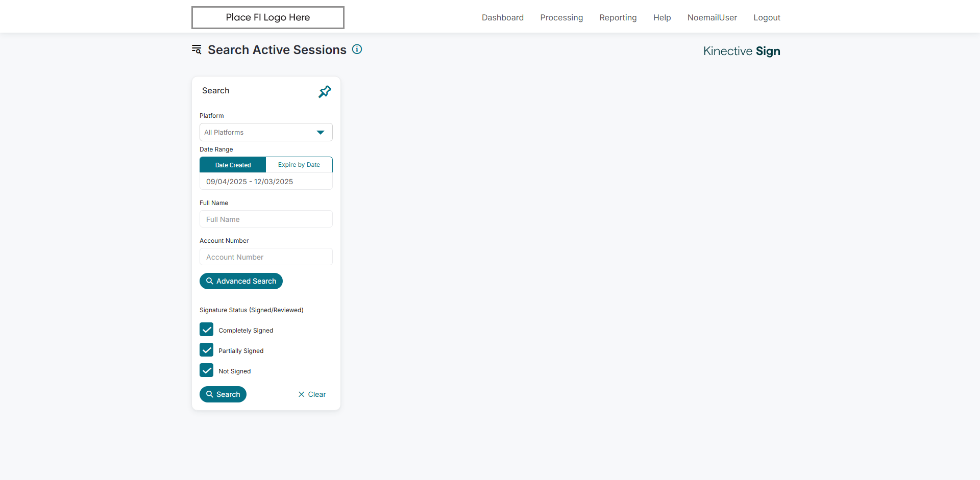Viewport: 980px width, 480px height.
Task: Click the Place FI Logo Here placeholder
Action: point(267,17)
